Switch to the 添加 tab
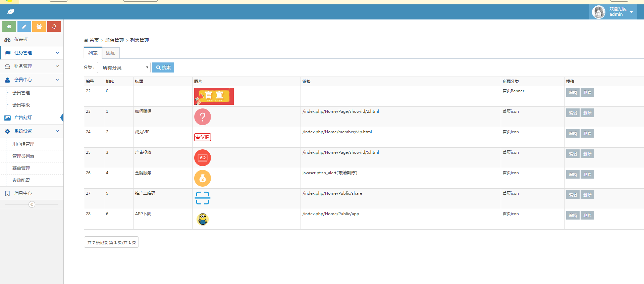Screen dimensions: 644x284 pyautogui.click(x=110, y=53)
